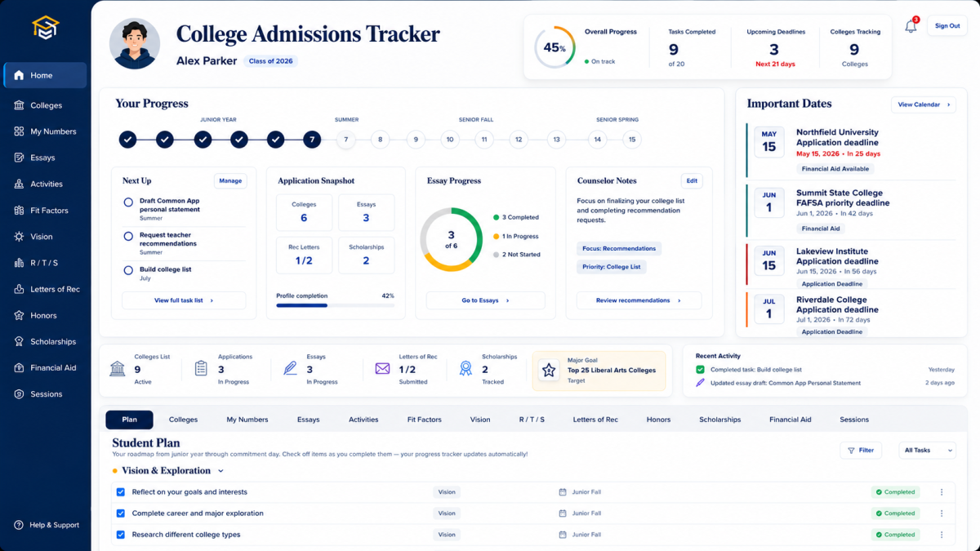The height and width of the screenshot is (551, 980).
Task: Click Alex Parker's profile avatar
Action: [135, 44]
